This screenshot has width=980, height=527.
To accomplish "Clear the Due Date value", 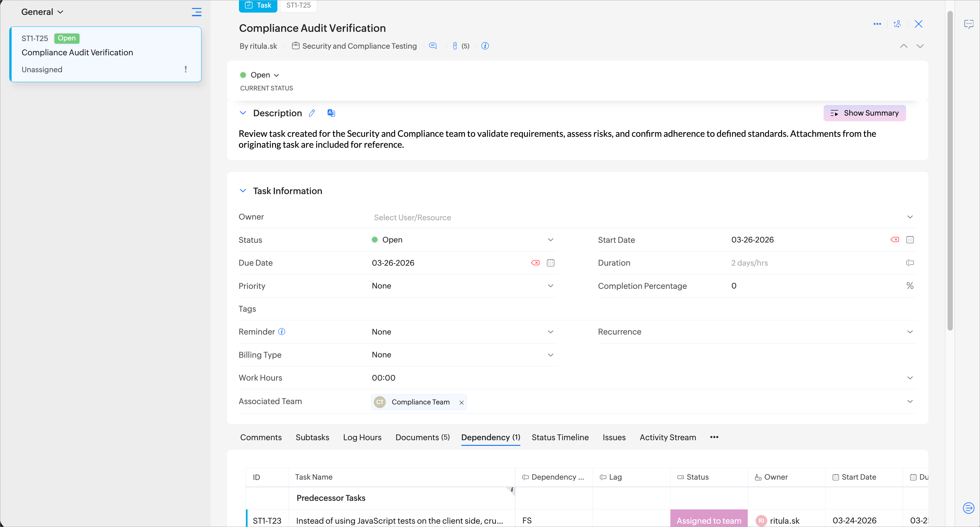I will 535,263.
